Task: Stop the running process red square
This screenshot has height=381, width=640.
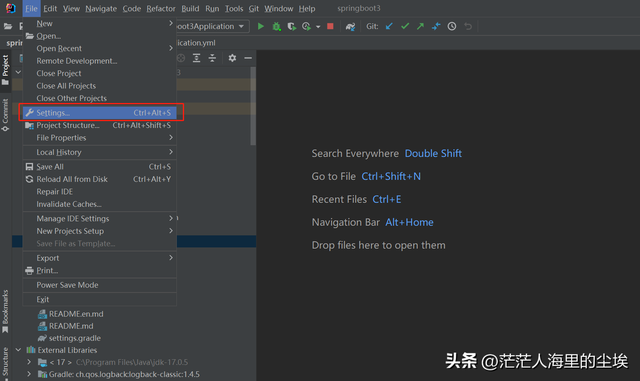Action: coord(330,27)
